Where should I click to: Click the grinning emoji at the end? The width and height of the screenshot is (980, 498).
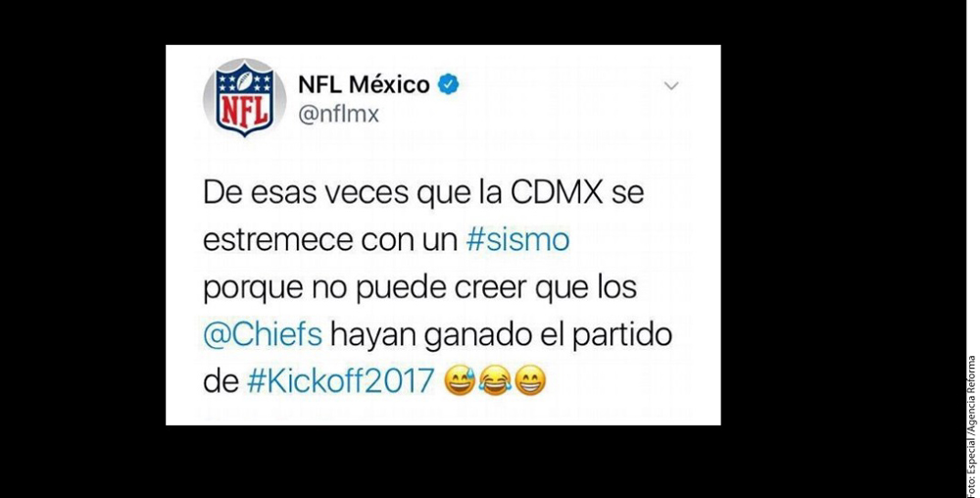(x=530, y=380)
